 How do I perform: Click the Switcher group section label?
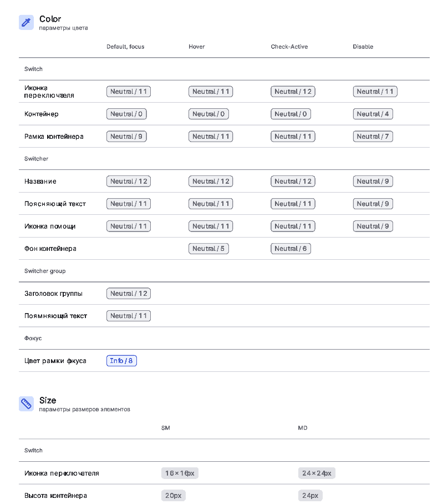[45, 271]
